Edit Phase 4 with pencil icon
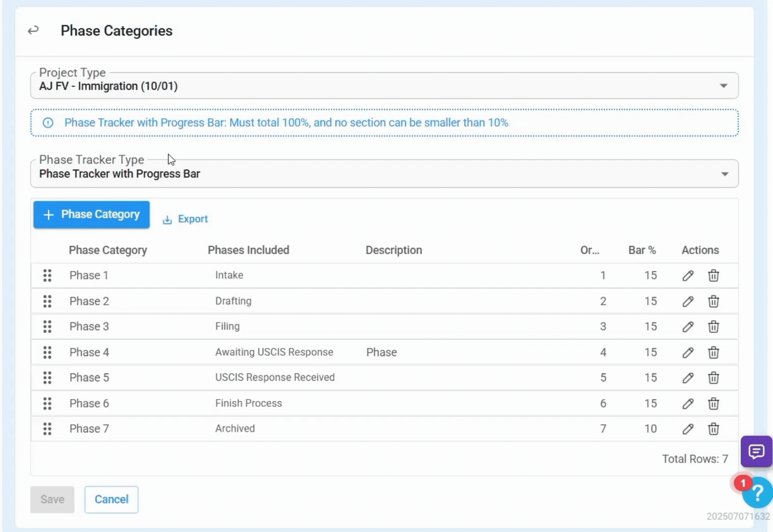Image resolution: width=773 pixels, height=532 pixels. coord(688,352)
